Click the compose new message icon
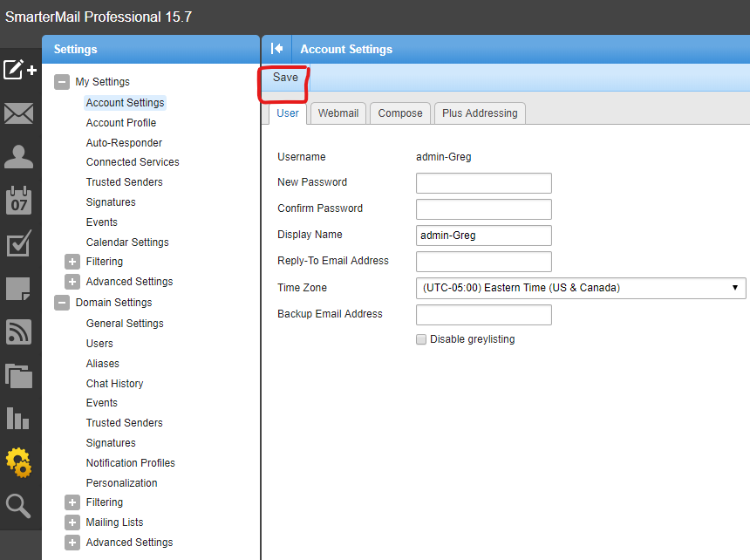Viewport: 750px width, 560px height. click(x=19, y=70)
